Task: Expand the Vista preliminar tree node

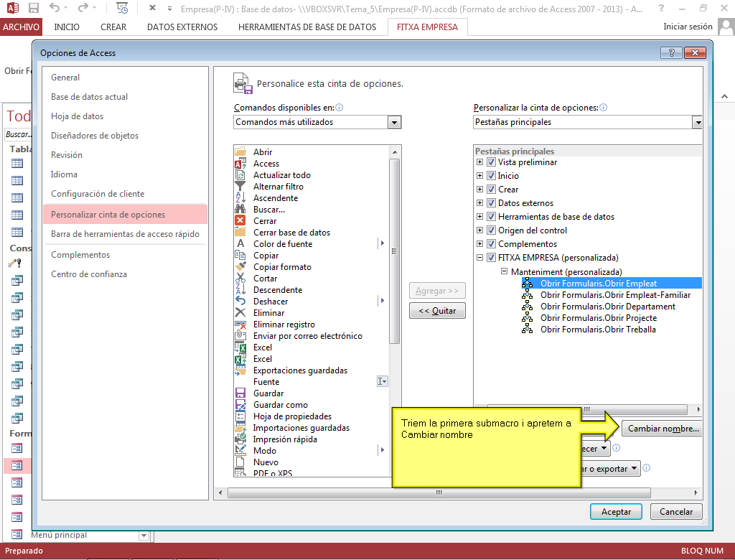Action: click(479, 162)
